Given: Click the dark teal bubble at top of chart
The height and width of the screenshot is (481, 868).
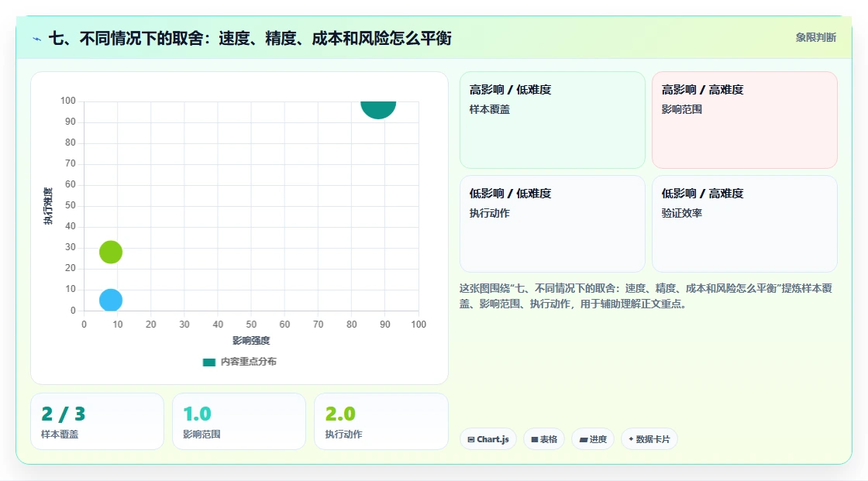Looking at the screenshot, I should [x=379, y=109].
